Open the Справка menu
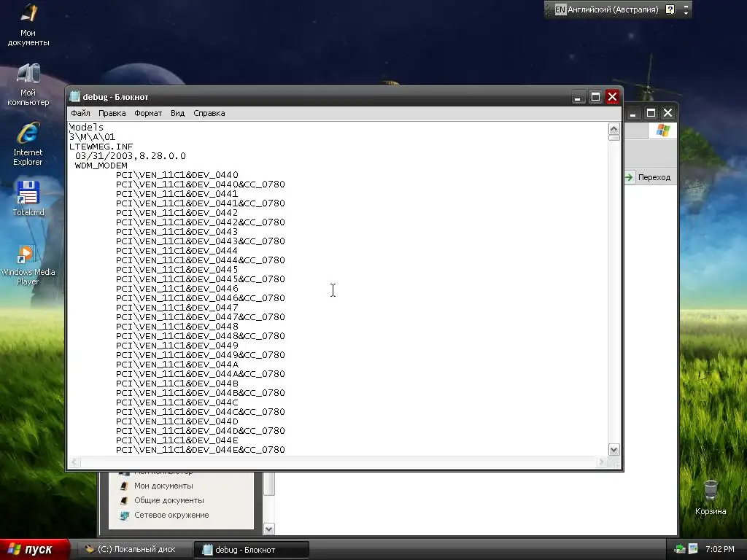 point(209,113)
